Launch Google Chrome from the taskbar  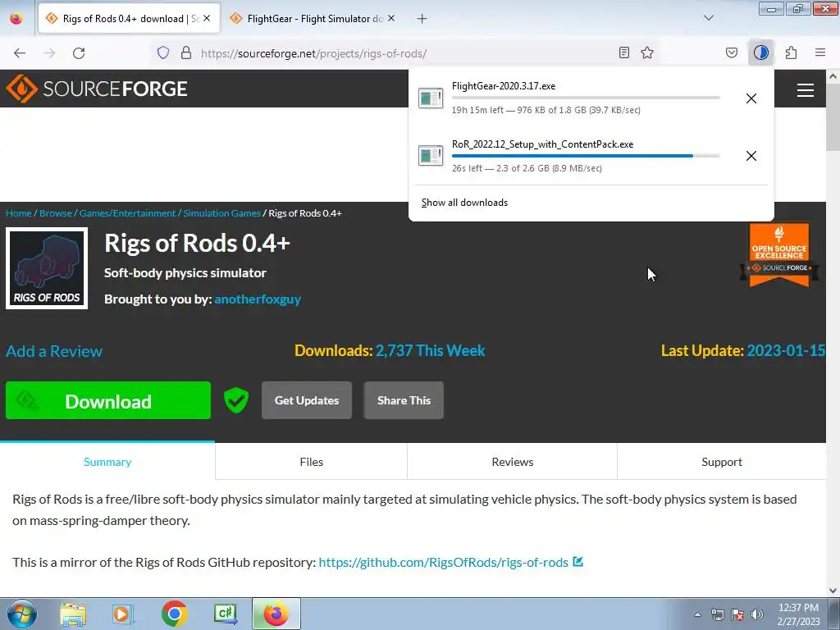174,614
